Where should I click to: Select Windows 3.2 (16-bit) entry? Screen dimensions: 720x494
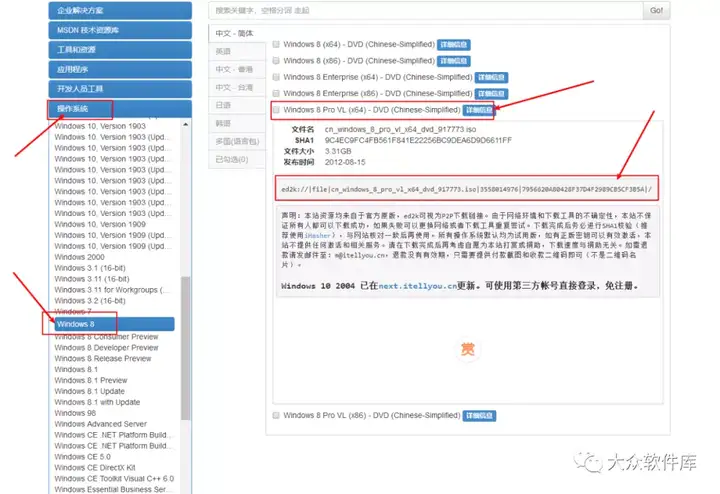point(90,301)
